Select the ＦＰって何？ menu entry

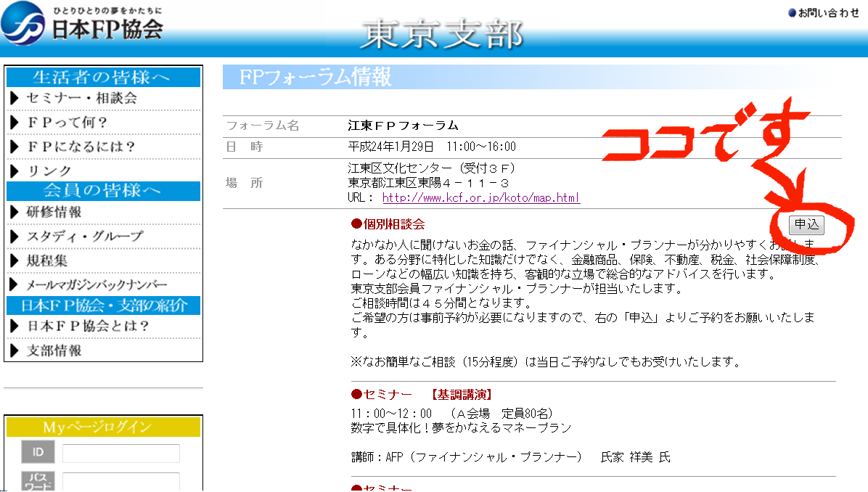67,123
